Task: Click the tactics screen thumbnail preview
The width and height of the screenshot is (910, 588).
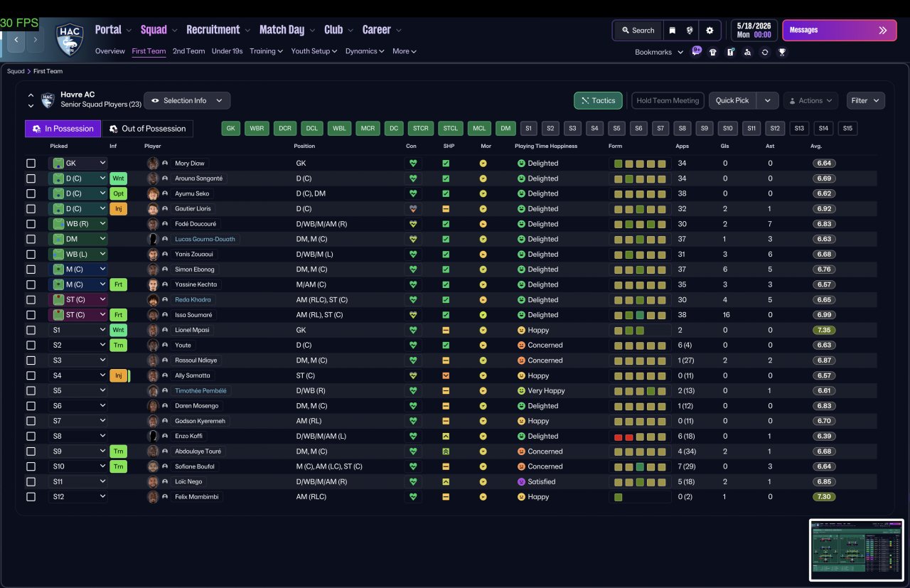Action: point(856,550)
